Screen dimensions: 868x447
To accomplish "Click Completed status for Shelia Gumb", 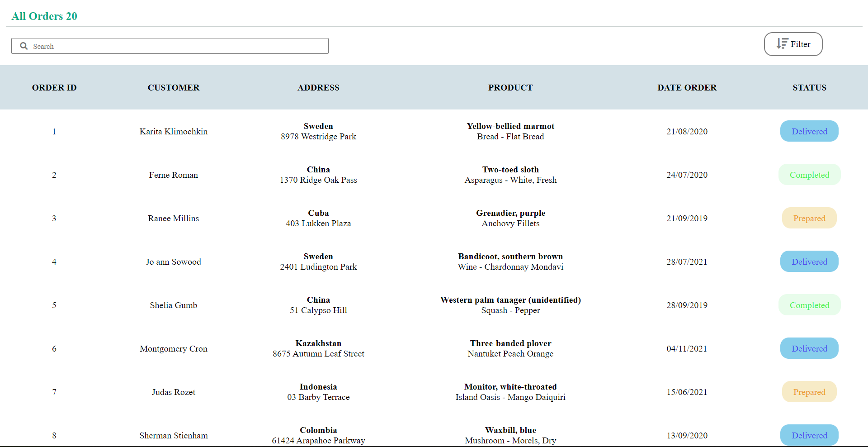I will click(809, 305).
